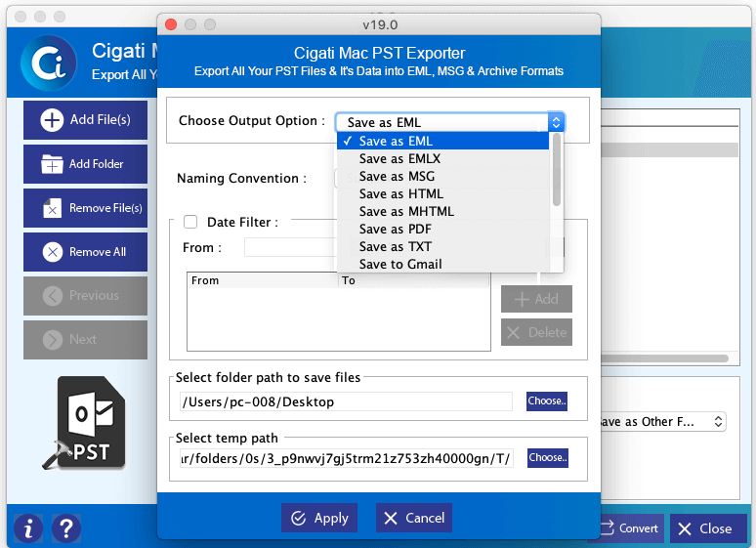Click the red close button of dialog
This screenshot has height=548, width=756.
(x=171, y=24)
